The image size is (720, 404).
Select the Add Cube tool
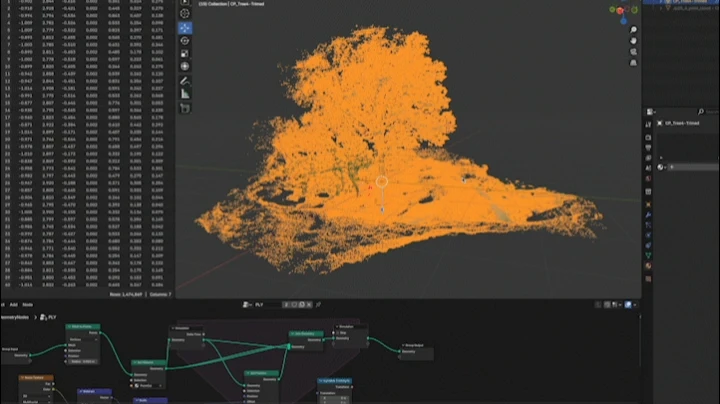pyautogui.click(x=185, y=108)
